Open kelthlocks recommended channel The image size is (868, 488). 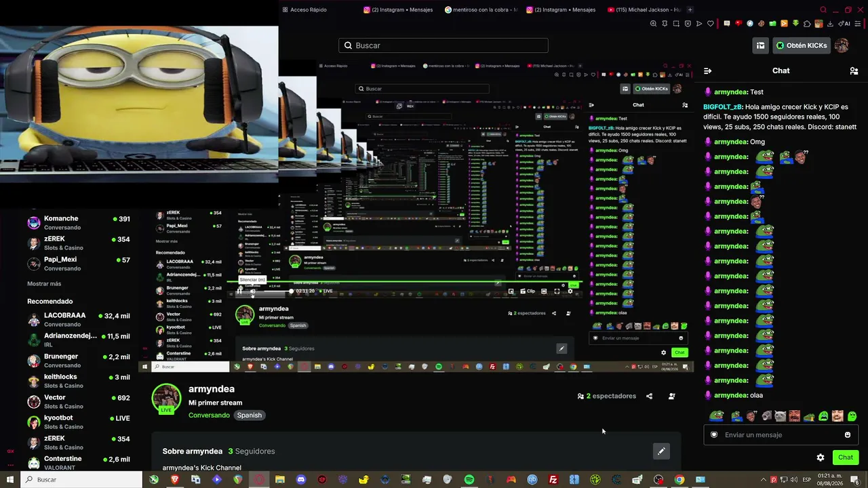click(x=79, y=381)
